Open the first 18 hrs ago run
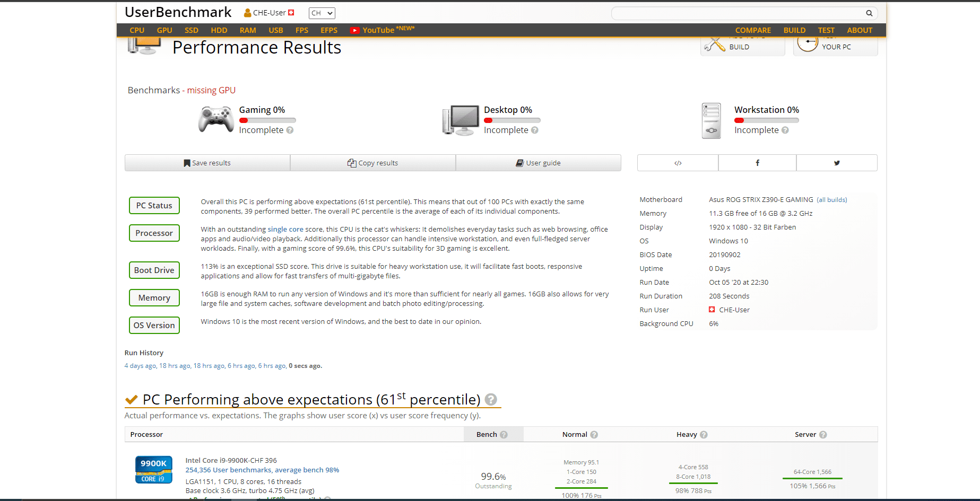This screenshot has width=980, height=501. point(175,366)
